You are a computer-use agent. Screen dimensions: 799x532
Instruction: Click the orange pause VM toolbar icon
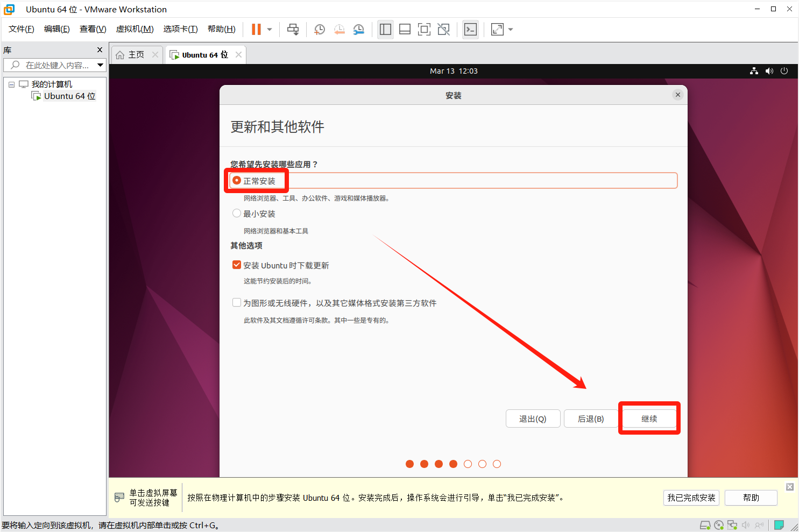point(256,30)
